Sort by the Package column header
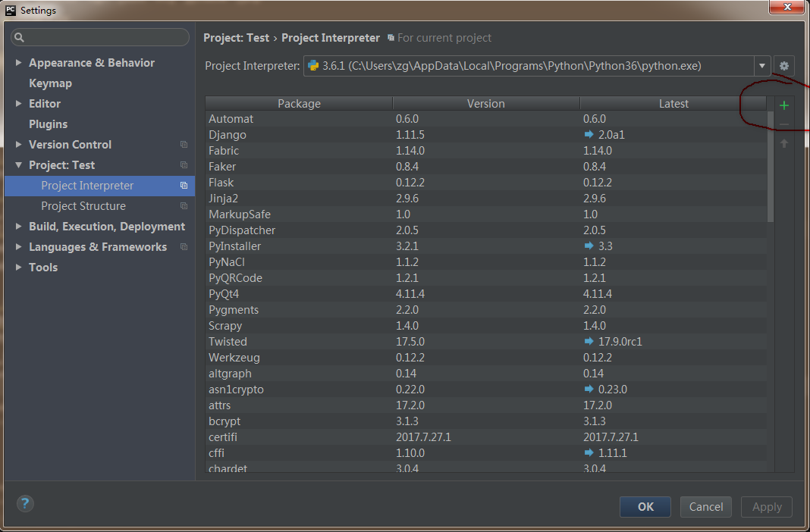810x532 pixels. tap(299, 104)
